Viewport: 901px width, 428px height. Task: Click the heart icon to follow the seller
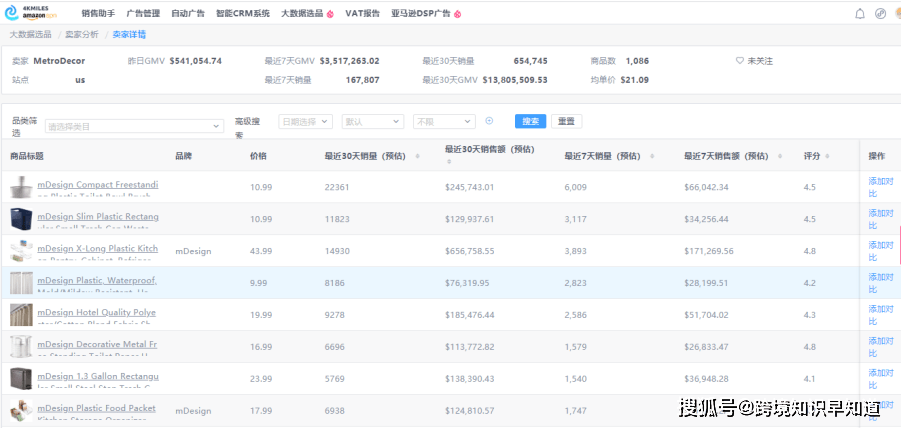tap(740, 61)
